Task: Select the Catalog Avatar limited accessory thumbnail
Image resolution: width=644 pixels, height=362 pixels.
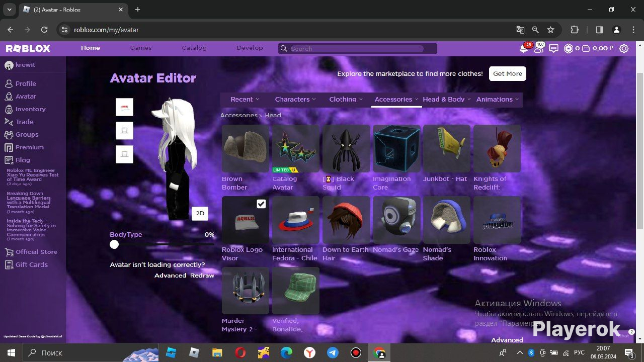Action: (x=296, y=148)
